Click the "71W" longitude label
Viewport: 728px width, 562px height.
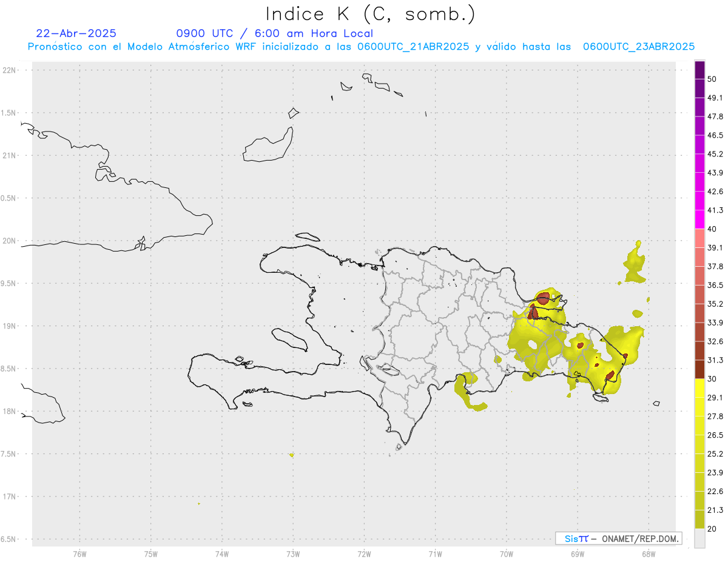tap(435, 554)
